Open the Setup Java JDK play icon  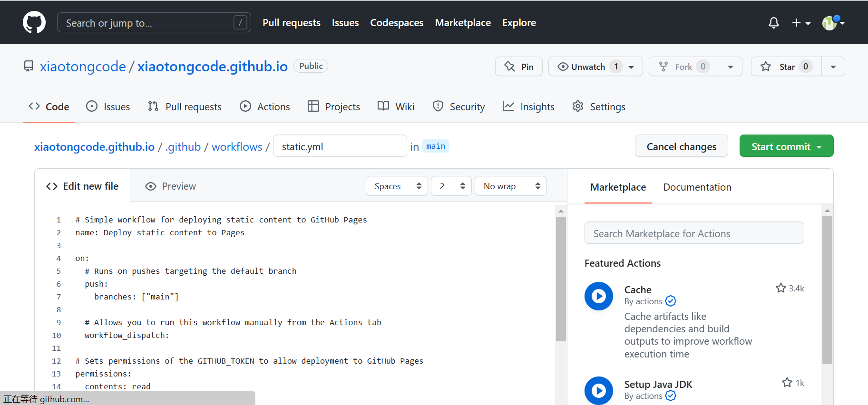click(x=599, y=391)
